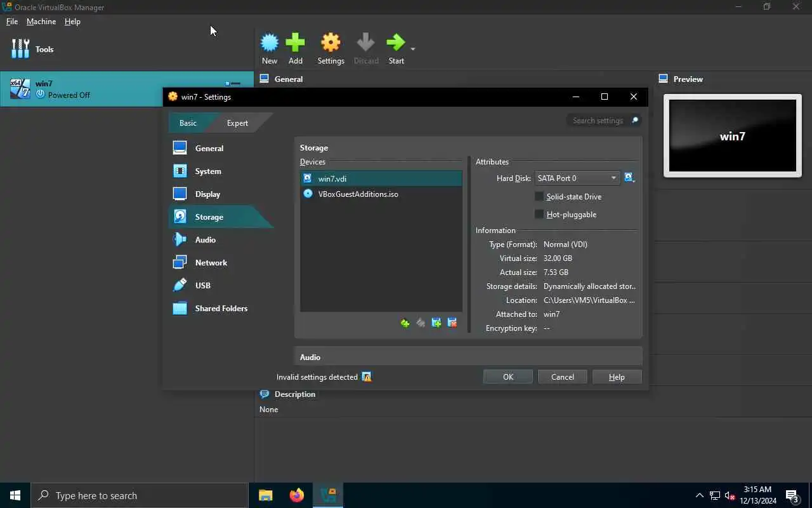This screenshot has width=812, height=508.
Task: Click the win7 preview thumbnail
Action: coord(733,136)
